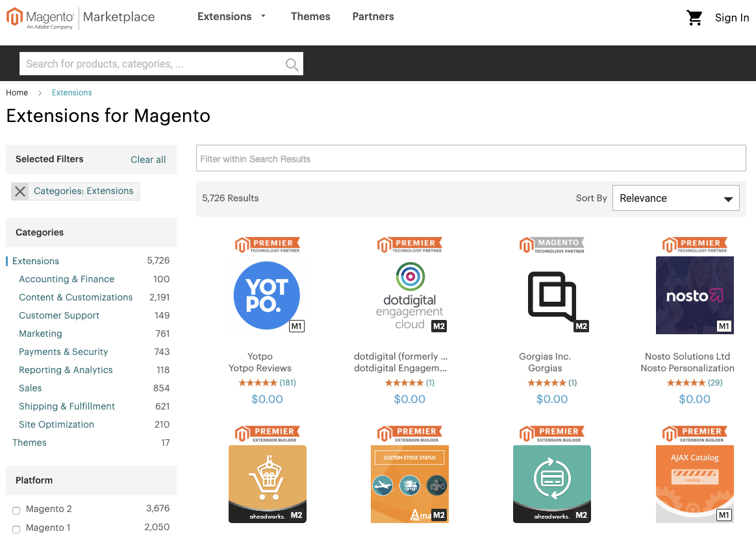Click Premier badge above nosto
Screen dimensions: 756x538
pyautogui.click(x=695, y=245)
